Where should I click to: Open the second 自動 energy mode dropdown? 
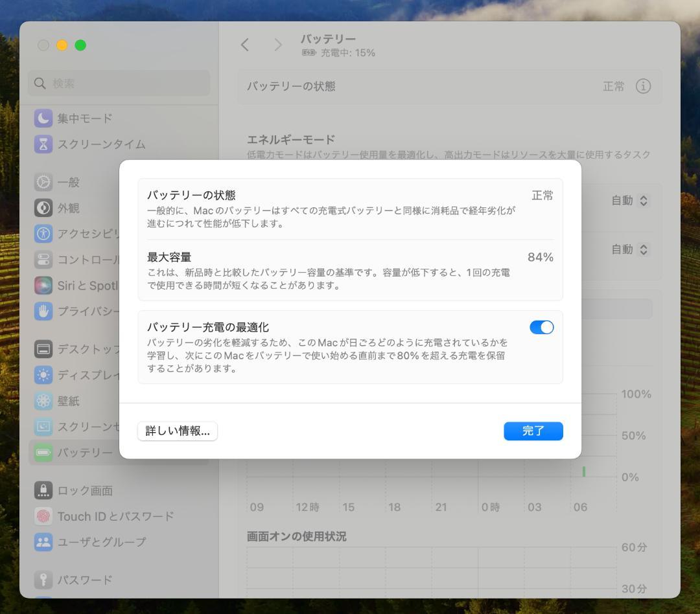click(x=627, y=249)
